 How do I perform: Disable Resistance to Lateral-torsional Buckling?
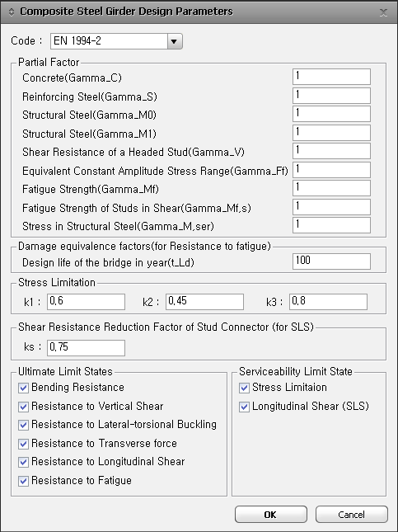click(x=23, y=425)
